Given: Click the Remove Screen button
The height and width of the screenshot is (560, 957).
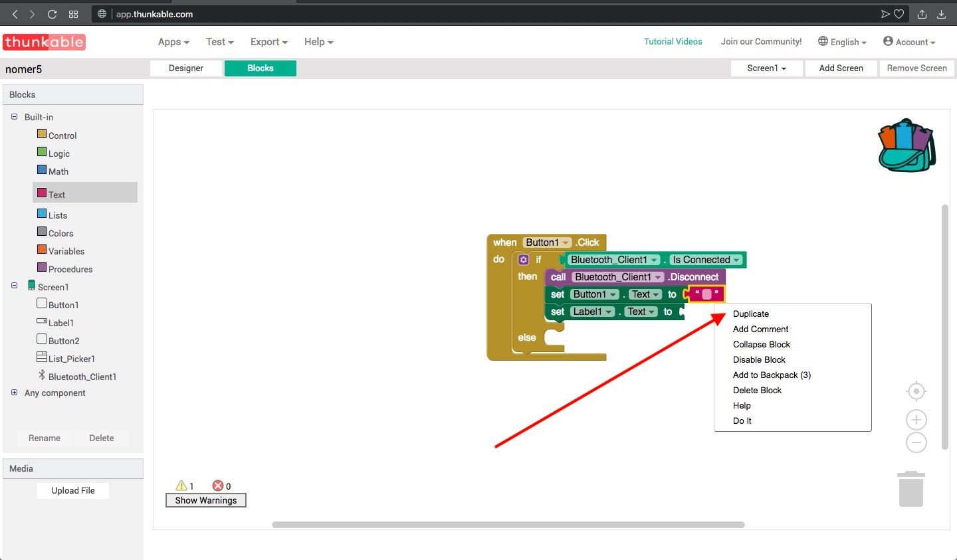Looking at the screenshot, I should 917,68.
